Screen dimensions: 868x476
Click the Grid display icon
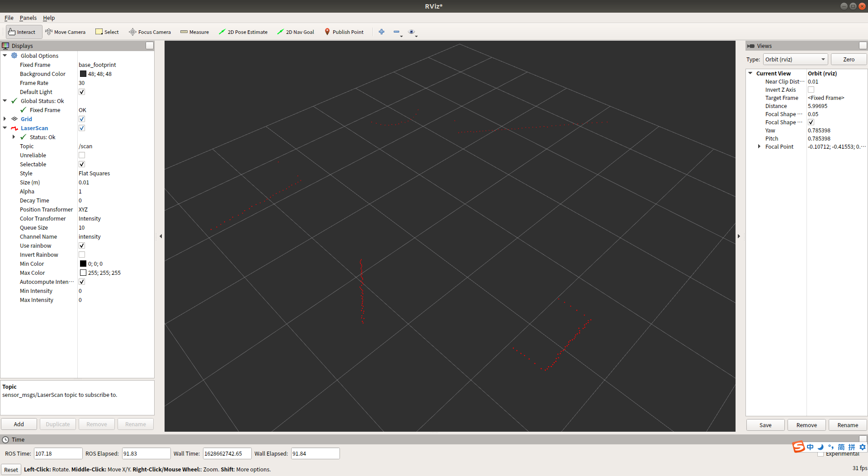click(x=14, y=119)
